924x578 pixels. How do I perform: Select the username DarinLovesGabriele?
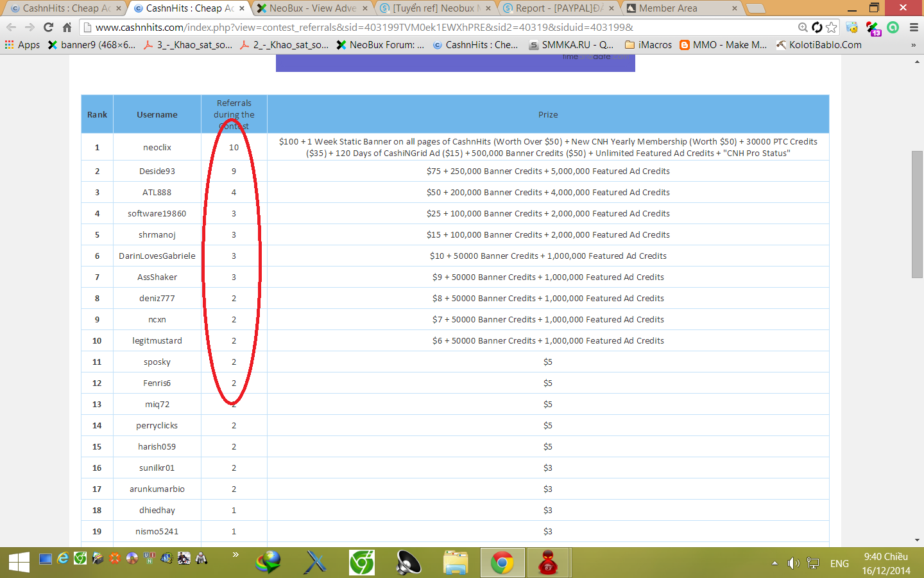(157, 256)
